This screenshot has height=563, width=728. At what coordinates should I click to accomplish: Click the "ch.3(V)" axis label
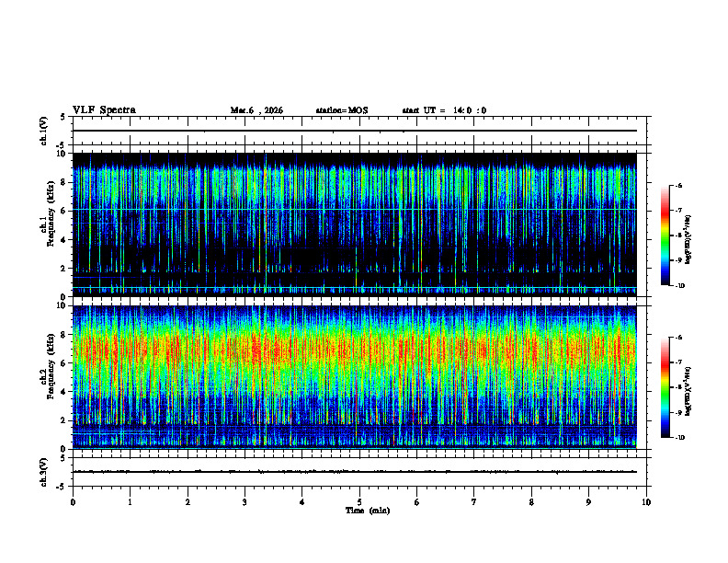pos(44,472)
